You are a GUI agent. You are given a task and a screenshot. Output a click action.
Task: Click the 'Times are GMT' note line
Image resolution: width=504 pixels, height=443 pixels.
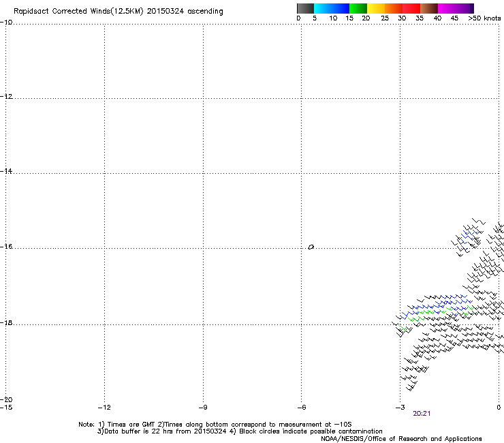[x=215, y=425]
